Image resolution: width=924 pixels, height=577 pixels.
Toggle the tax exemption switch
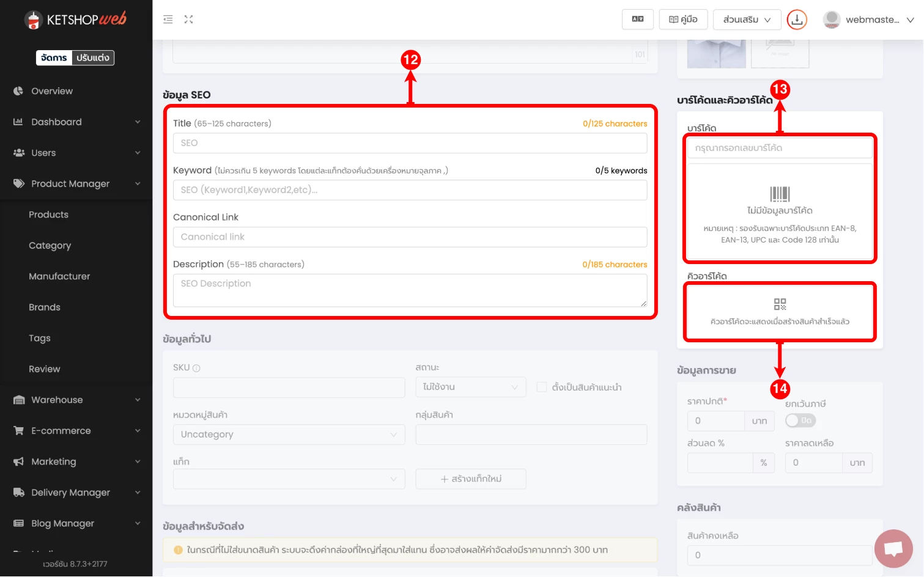tap(800, 421)
